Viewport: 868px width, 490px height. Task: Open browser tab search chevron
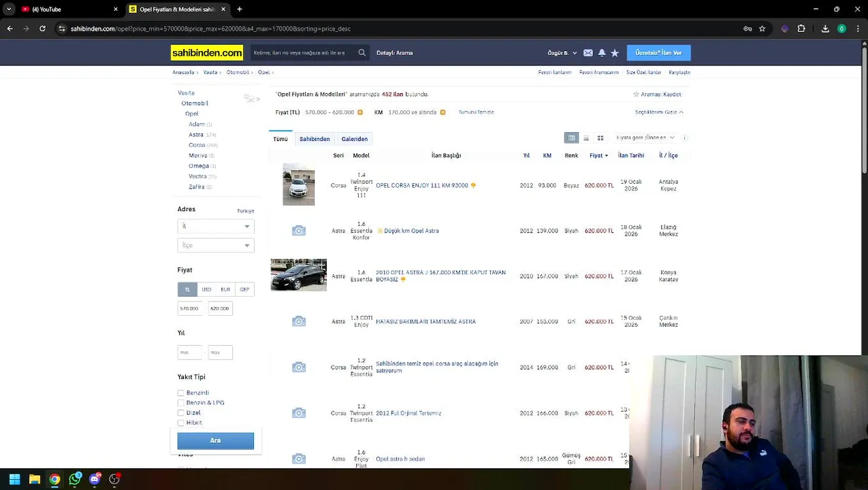(9, 9)
